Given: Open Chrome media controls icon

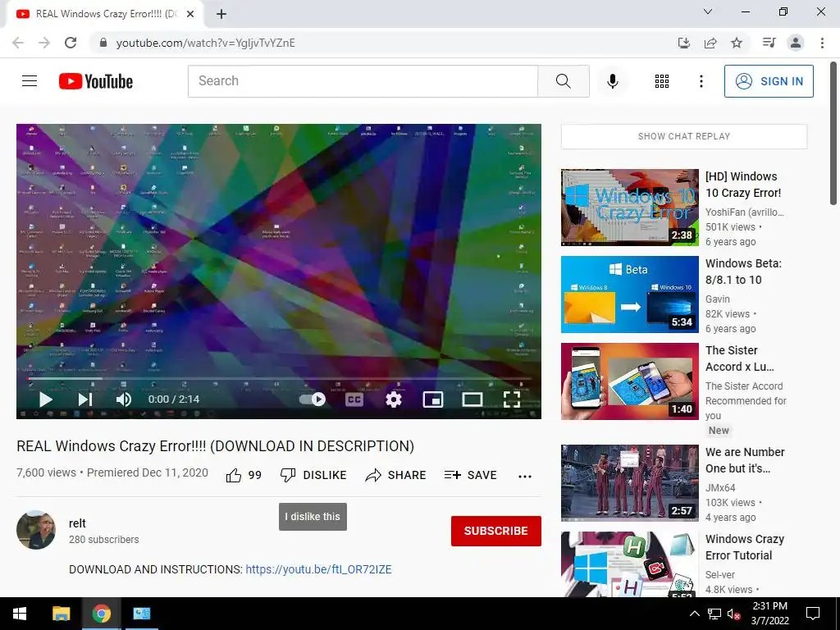Looking at the screenshot, I should pyautogui.click(x=769, y=43).
